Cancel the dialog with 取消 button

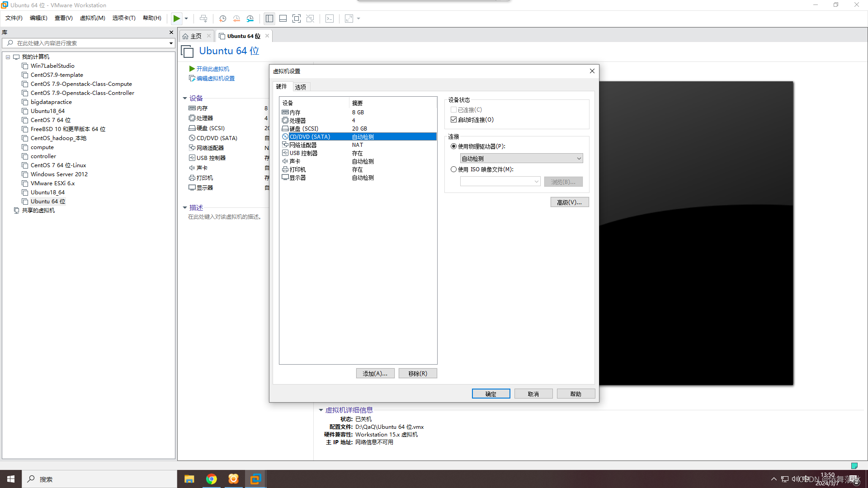point(533,394)
